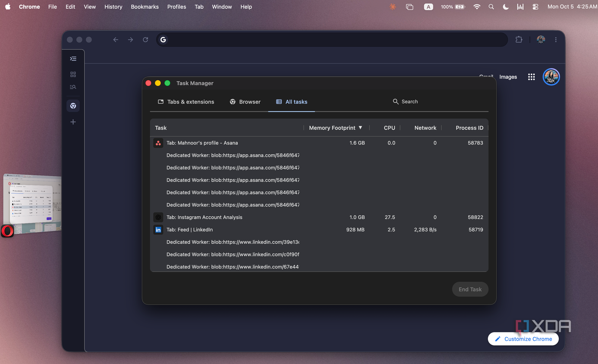Screen dimensions: 598x364
Task: Open the Bookmarks menu in menu bar
Action: point(145,7)
